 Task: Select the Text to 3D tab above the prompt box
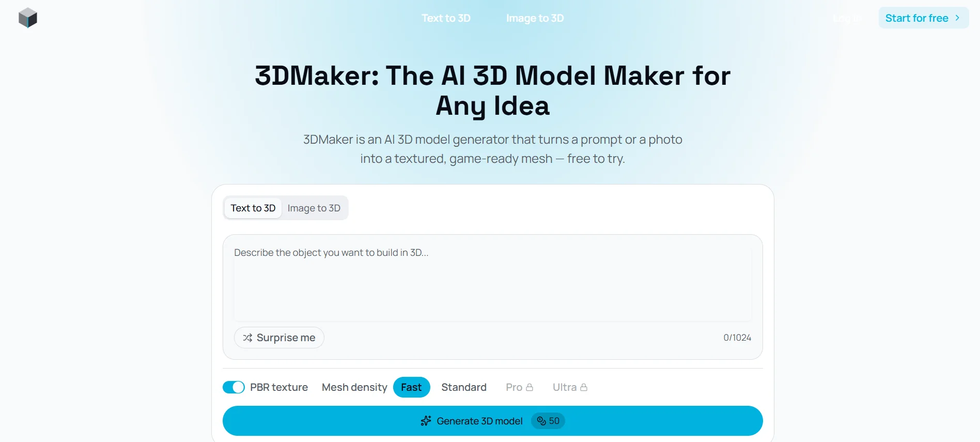[253, 208]
